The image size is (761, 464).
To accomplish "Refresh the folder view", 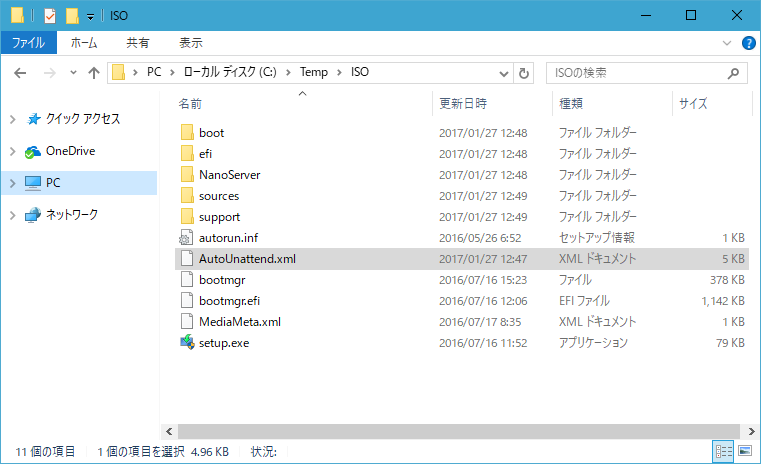I will (524, 73).
